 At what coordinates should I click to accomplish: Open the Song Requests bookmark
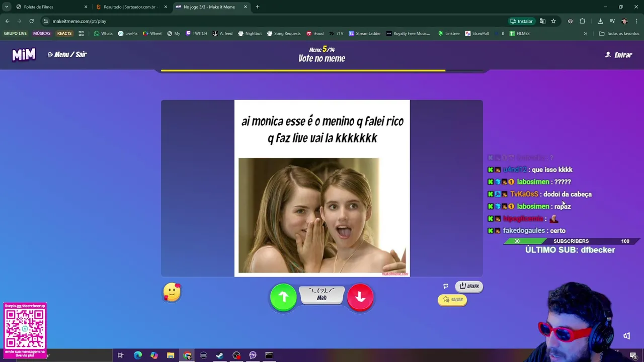point(284,34)
